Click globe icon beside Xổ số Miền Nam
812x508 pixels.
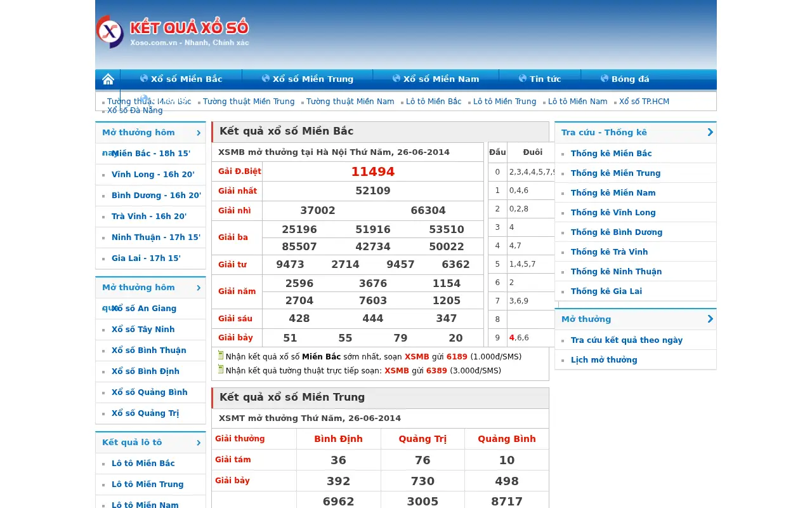coord(396,79)
